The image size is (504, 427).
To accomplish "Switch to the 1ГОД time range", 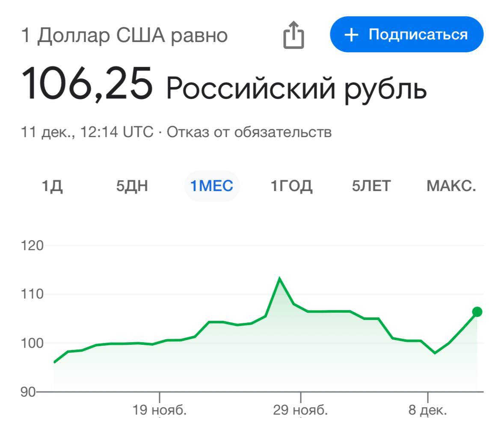I will (x=291, y=186).
